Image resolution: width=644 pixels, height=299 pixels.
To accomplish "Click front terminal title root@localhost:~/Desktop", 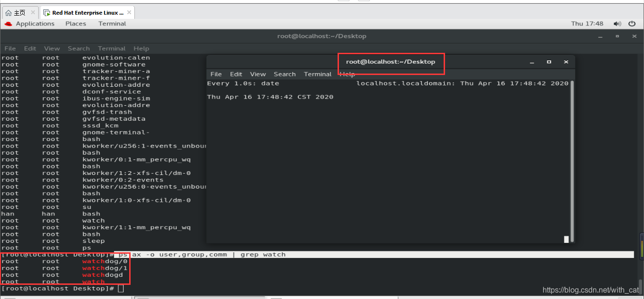I will tap(390, 62).
